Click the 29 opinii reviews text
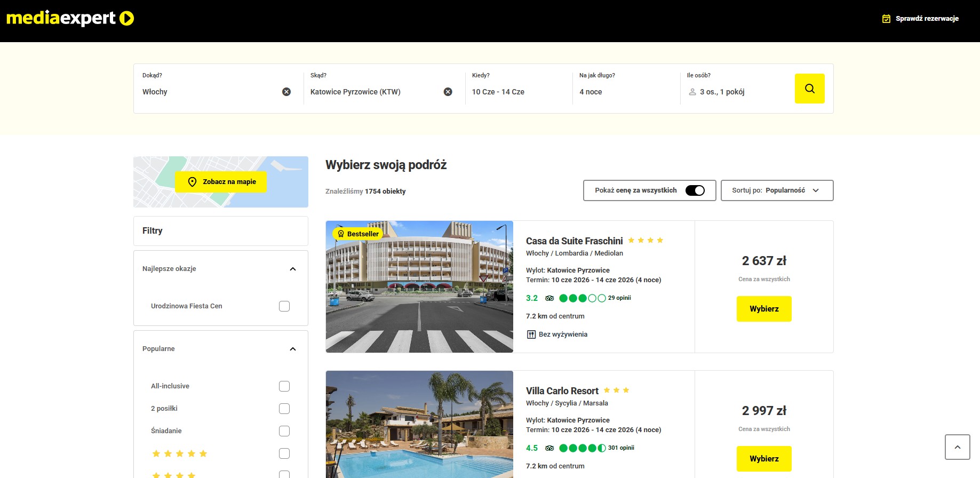The height and width of the screenshot is (478, 980). 619,298
